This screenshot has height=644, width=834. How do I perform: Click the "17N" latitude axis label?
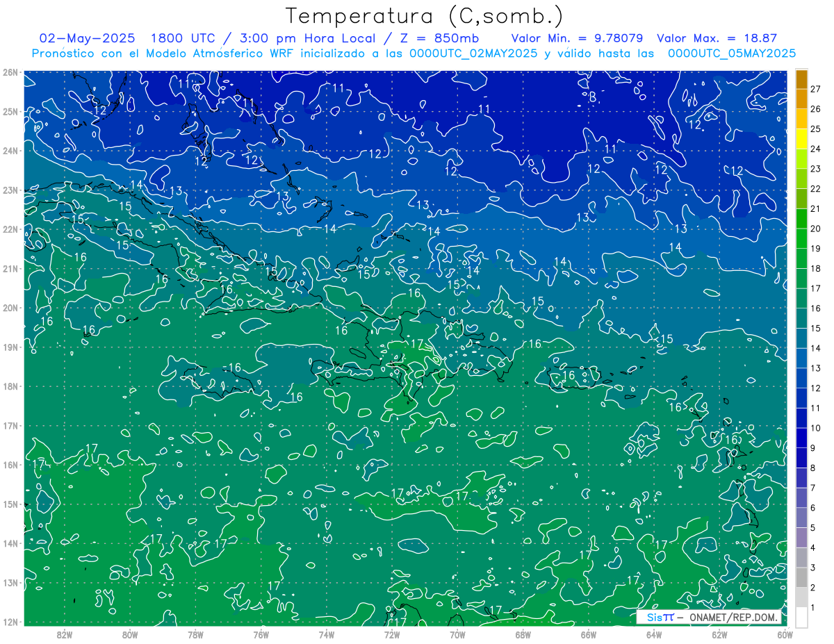tap(10, 425)
